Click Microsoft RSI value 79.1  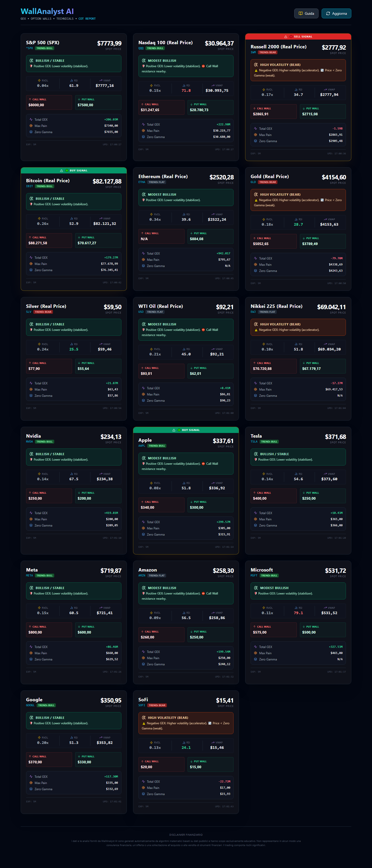[x=298, y=613]
